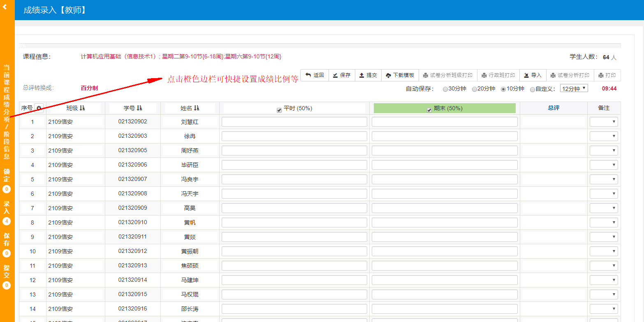Image resolution: width=644 pixels, height=322 pixels.
Task: Focus 平时 score field for 徐冉
Action: [294, 136]
